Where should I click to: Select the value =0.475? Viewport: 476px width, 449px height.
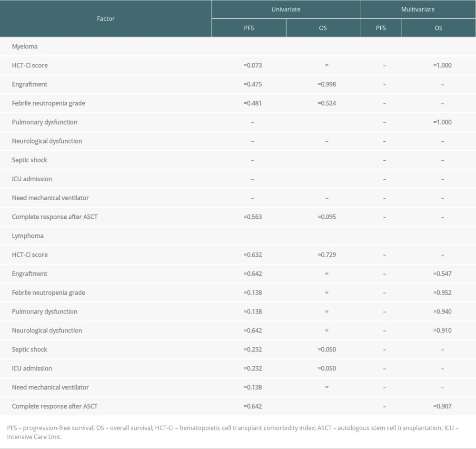pos(253,84)
